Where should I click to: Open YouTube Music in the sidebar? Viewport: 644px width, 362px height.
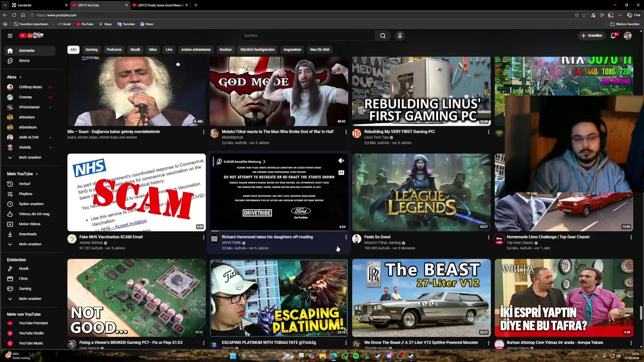coord(30,343)
